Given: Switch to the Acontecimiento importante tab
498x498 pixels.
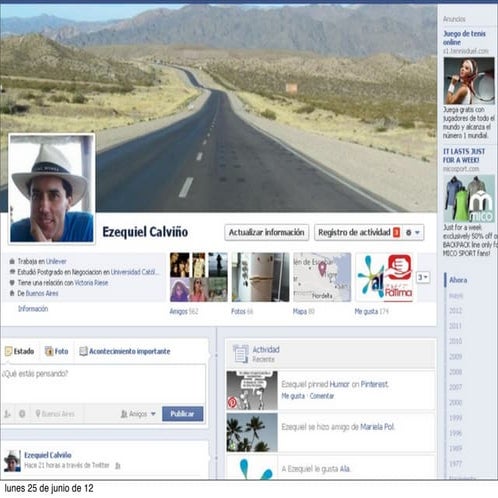Looking at the screenshot, I should pyautogui.click(x=125, y=351).
